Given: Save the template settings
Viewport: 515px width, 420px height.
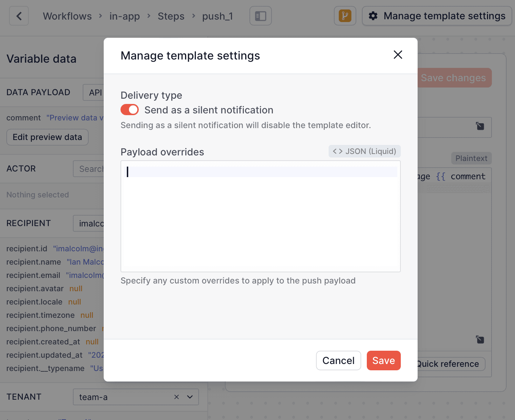Looking at the screenshot, I should (x=383, y=360).
